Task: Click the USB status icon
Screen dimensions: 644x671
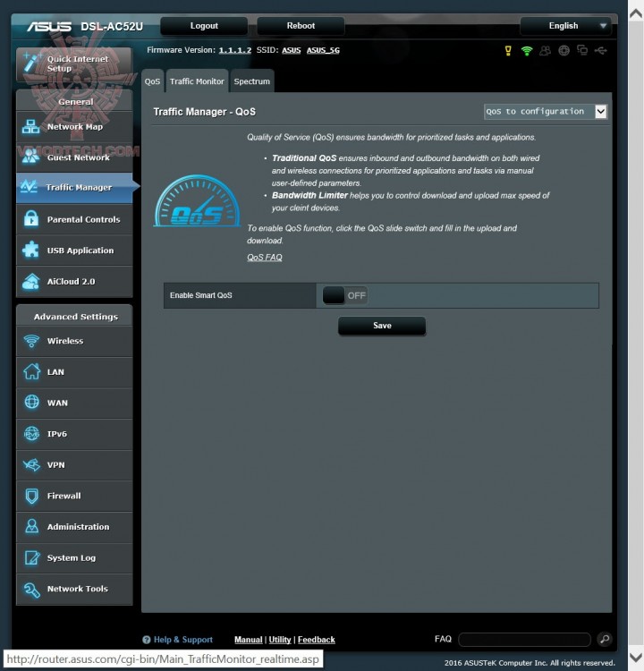Action: [x=601, y=50]
